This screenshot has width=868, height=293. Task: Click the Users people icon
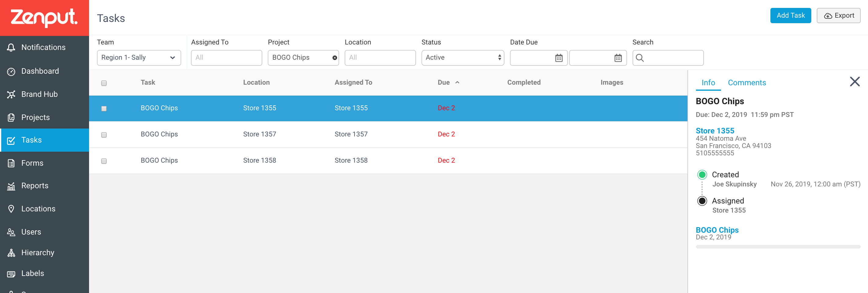[11, 232]
